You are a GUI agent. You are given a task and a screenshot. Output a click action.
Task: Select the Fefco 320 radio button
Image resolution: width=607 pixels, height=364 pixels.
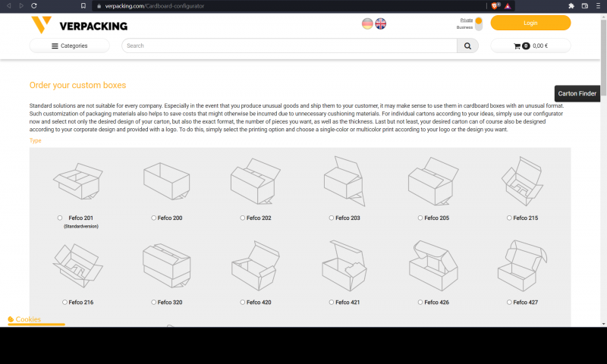coord(154,302)
